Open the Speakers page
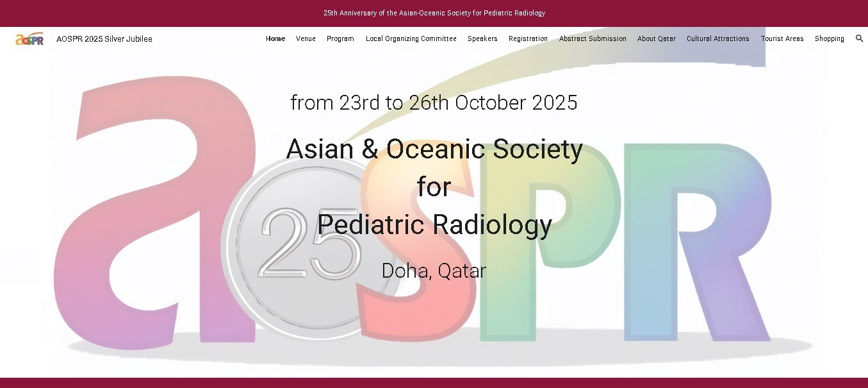The height and width of the screenshot is (388, 868). pos(482,38)
